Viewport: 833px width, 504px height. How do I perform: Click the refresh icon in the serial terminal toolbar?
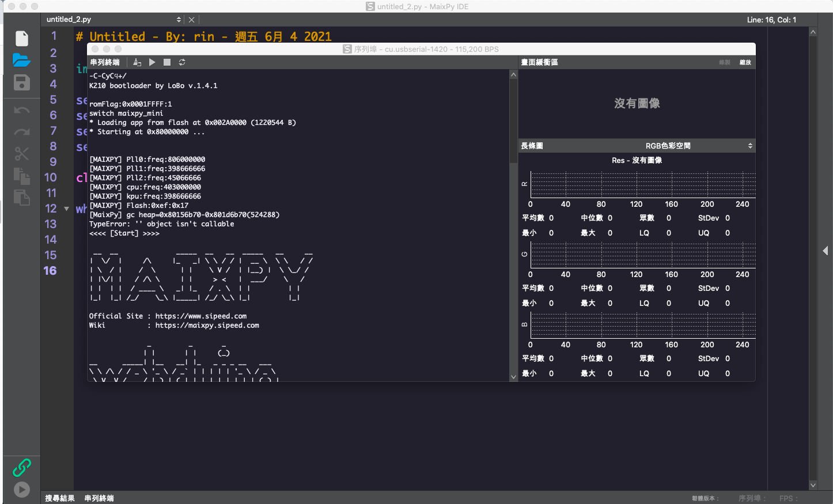[x=182, y=62]
